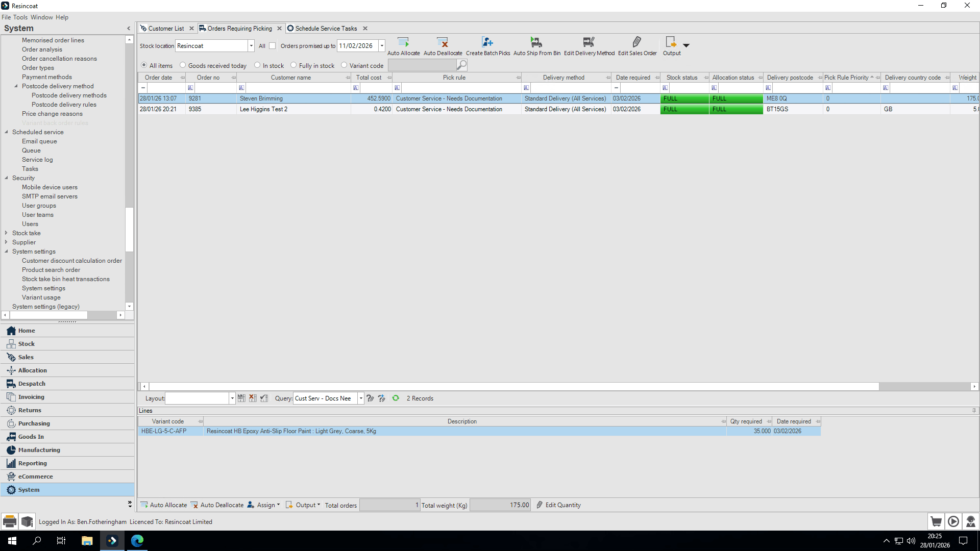Click the printer icon at bottom left

tap(9, 521)
